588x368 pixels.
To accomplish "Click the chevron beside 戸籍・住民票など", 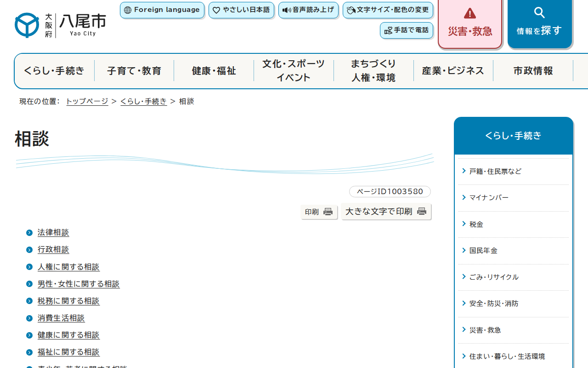I will [464, 171].
